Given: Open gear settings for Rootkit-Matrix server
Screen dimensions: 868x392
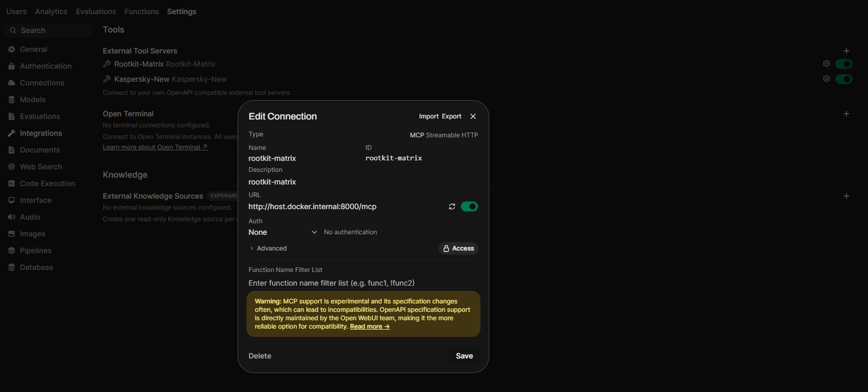Looking at the screenshot, I should pyautogui.click(x=827, y=63).
